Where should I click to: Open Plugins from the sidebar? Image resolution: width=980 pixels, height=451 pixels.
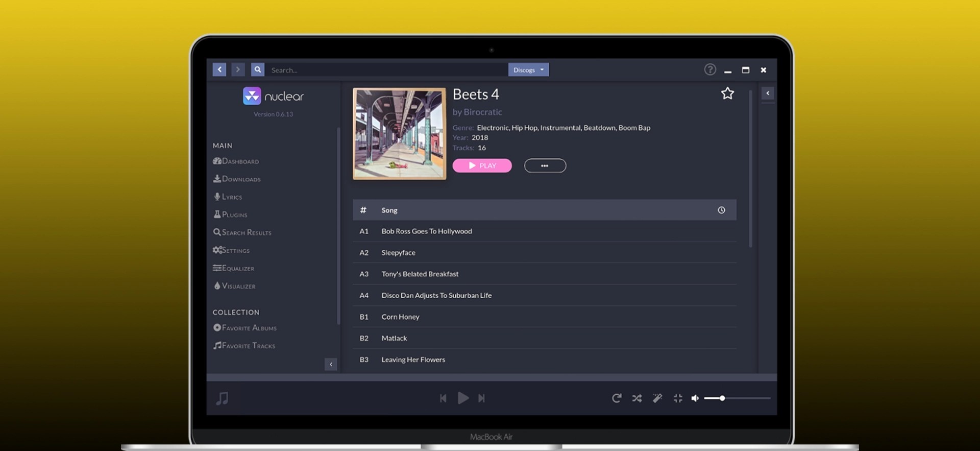(230, 215)
